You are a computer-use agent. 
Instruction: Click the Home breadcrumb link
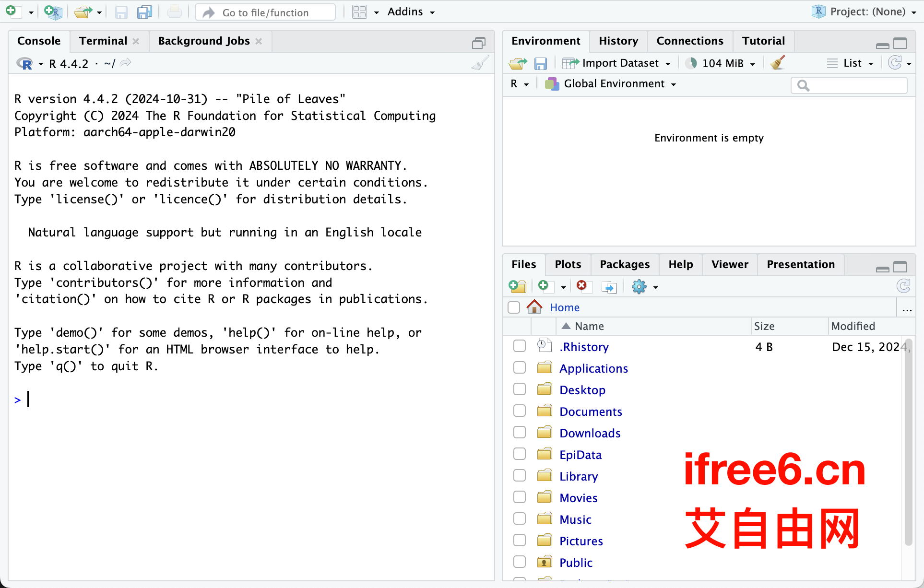[565, 307]
